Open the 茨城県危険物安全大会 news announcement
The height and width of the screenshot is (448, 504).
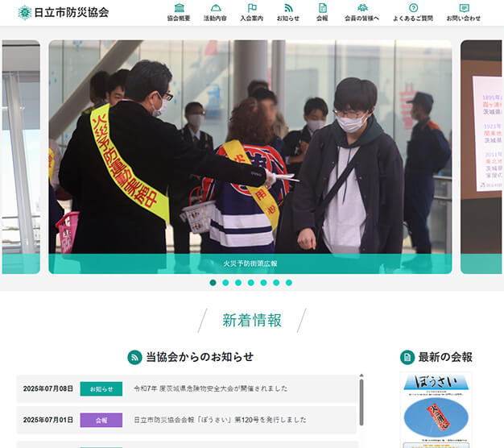pyautogui.click(x=210, y=388)
